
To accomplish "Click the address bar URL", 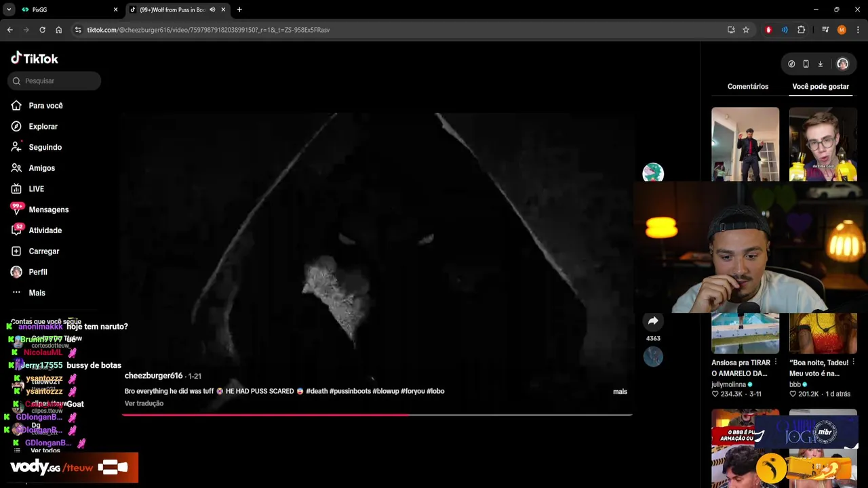I will (208, 30).
